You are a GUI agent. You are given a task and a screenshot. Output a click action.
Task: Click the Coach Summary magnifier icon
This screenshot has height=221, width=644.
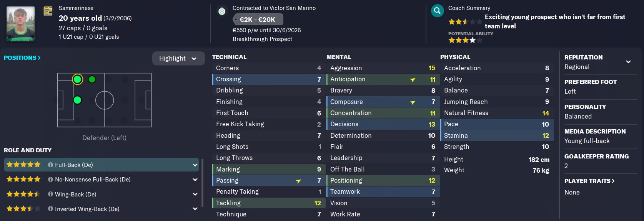pyautogui.click(x=437, y=11)
